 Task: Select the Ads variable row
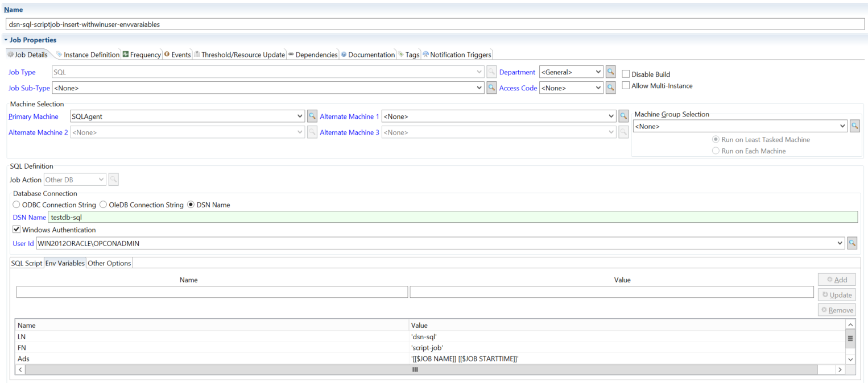click(x=430, y=359)
